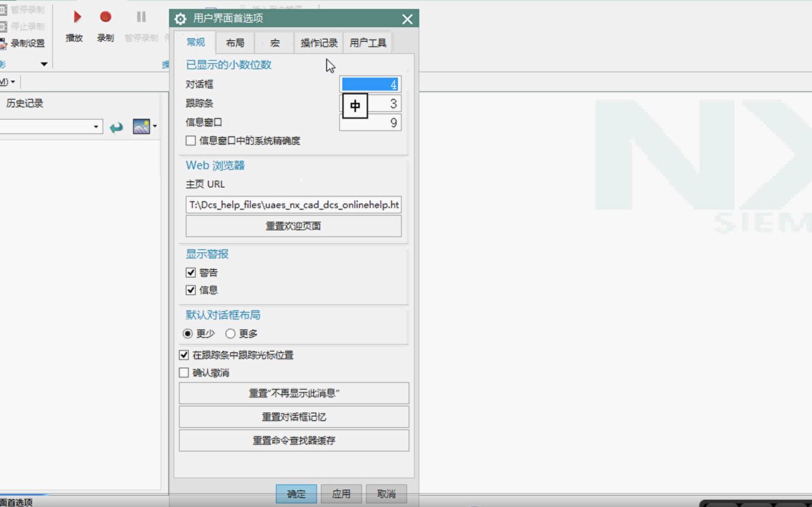Click the 主页 URL input field
This screenshot has height=507, width=812.
pos(294,205)
